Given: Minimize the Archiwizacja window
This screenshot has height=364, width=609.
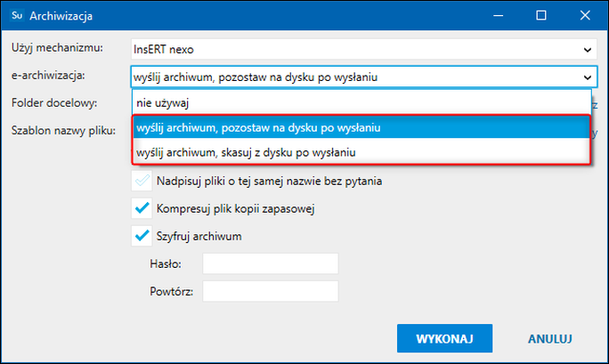Looking at the screenshot, I should click(491, 16).
